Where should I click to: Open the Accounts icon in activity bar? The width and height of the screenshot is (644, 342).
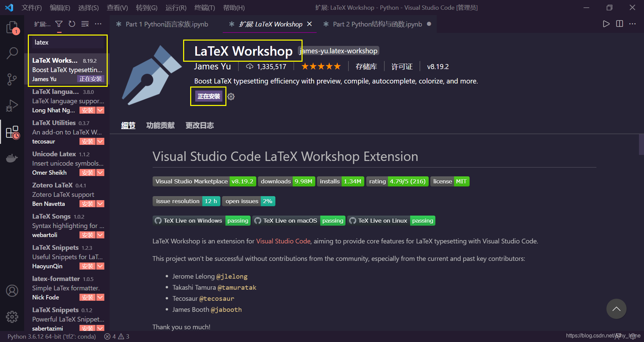coord(12,291)
